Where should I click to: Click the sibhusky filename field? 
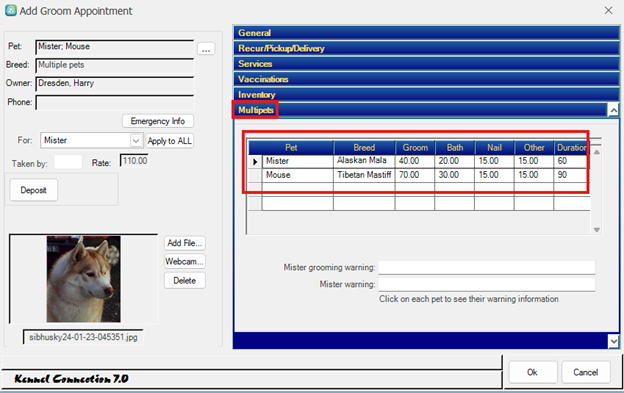coord(83,337)
